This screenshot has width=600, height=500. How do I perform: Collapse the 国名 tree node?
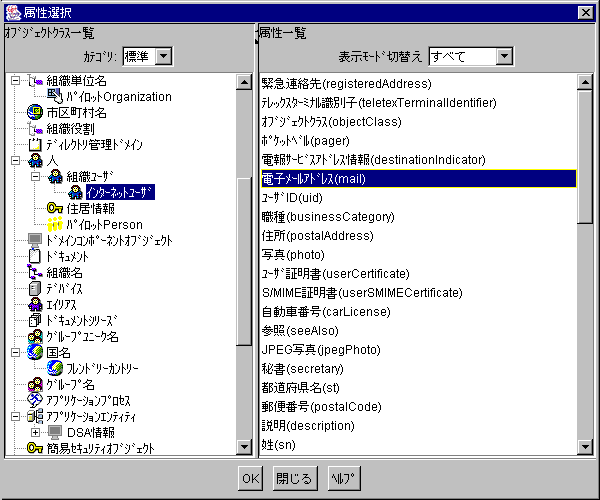[15, 352]
